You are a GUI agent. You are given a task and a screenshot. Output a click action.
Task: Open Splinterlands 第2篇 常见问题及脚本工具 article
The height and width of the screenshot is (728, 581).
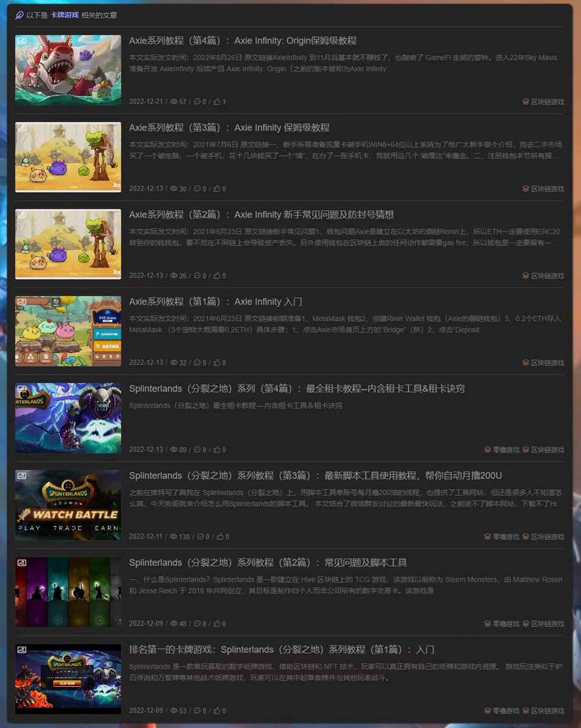[268, 562]
